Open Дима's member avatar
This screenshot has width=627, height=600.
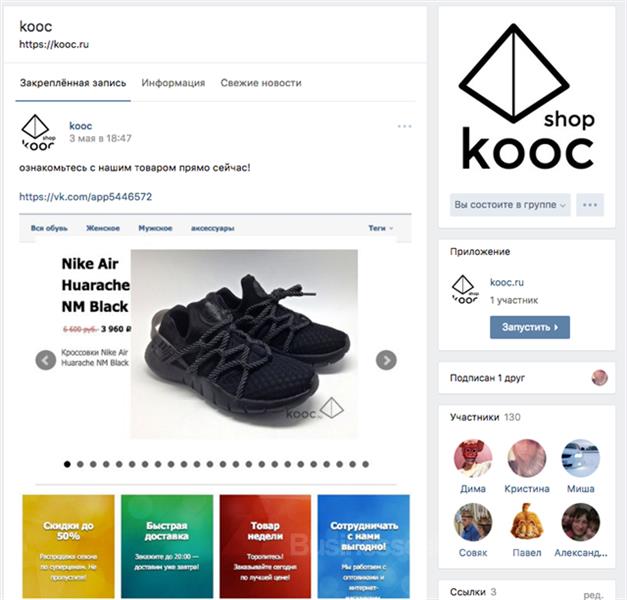click(473, 458)
